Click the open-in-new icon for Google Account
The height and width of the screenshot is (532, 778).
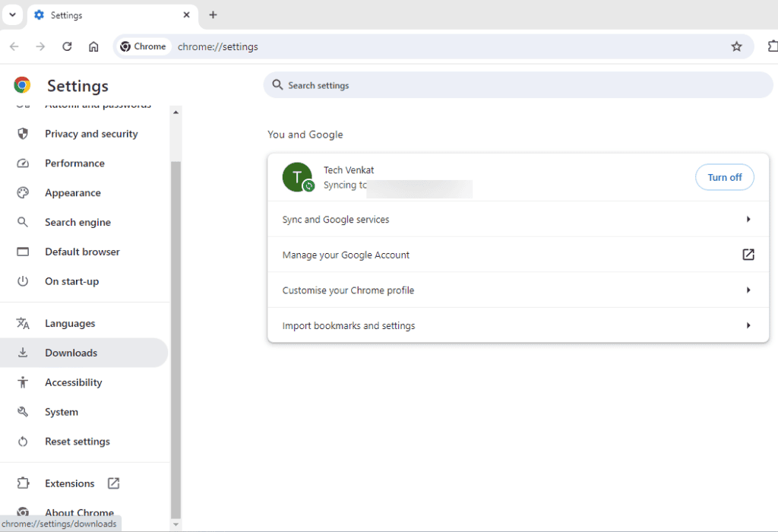point(748,255)
